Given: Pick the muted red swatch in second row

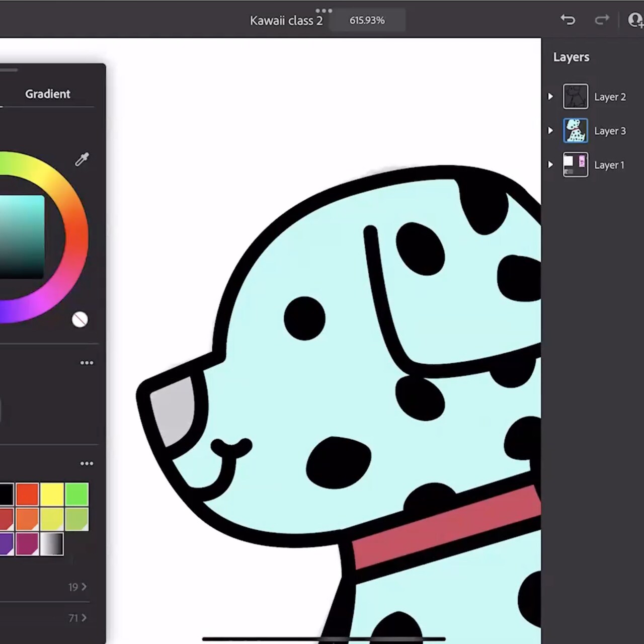Looking at the screenshot, I should point(6,519).
